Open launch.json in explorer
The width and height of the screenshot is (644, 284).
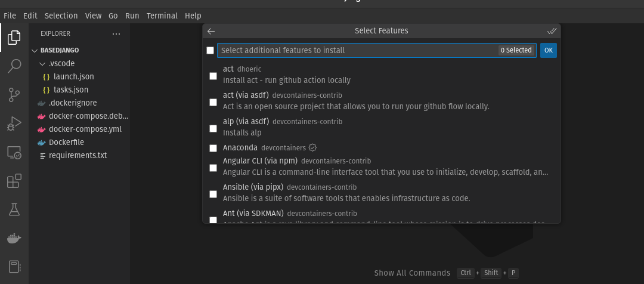pos(73,77)
